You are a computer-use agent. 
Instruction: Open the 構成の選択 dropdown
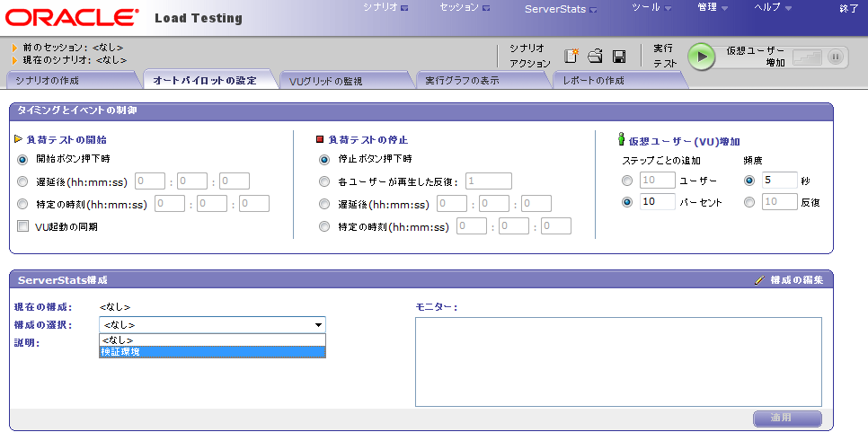(x=213, y=325)
